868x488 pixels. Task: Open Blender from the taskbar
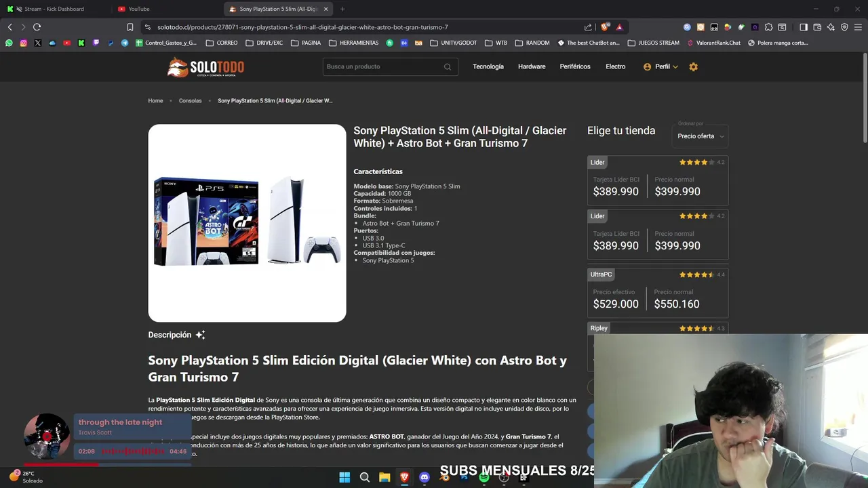point(445,477)
